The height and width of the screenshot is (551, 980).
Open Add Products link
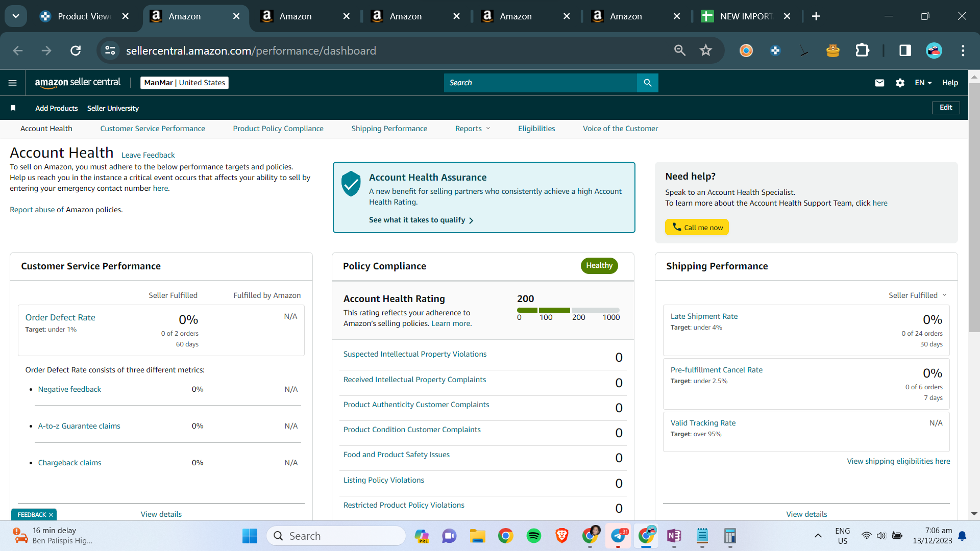pyautogui.click(x=57, y=108)
